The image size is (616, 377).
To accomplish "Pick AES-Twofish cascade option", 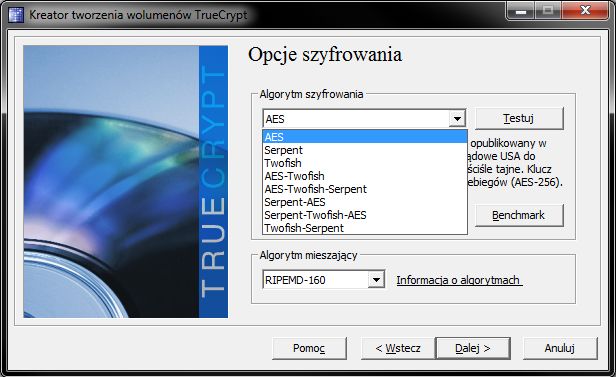I will tap(365, 176).
